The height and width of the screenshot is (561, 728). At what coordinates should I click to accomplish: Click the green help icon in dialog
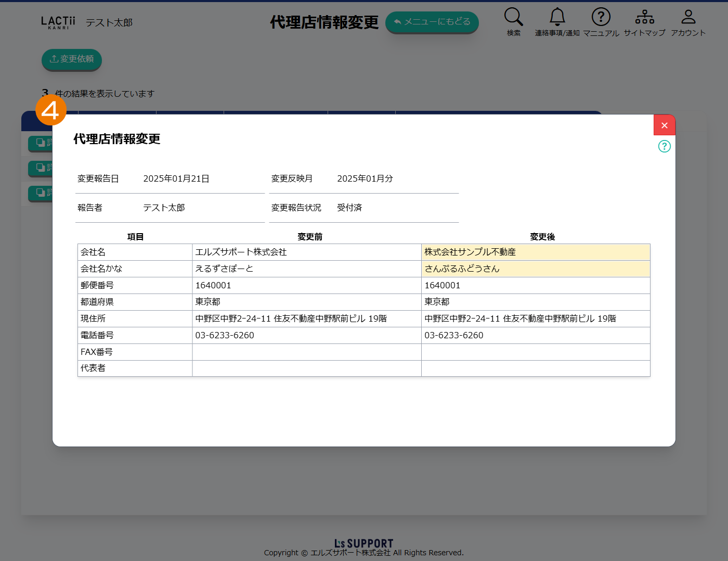coord(664,146)
